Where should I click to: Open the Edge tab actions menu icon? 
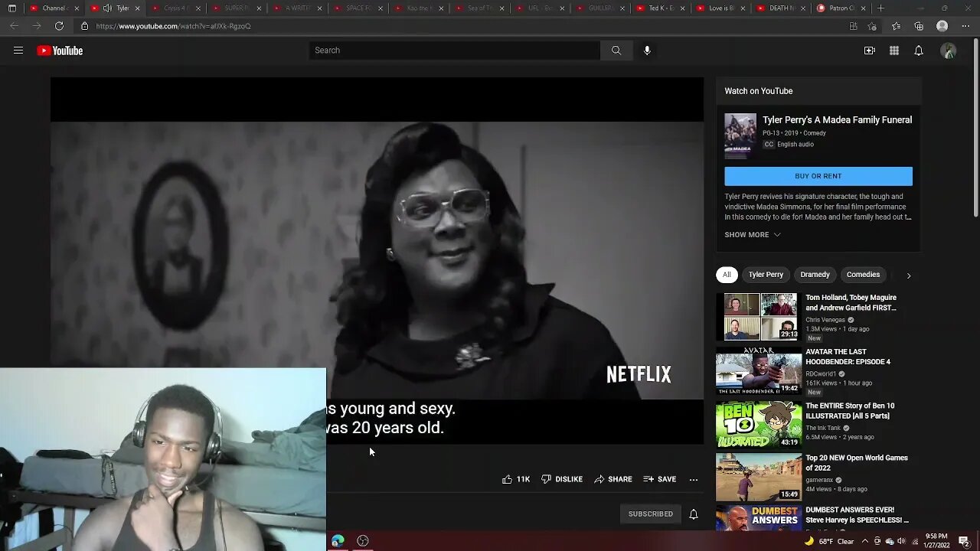(x=12, y=8)
